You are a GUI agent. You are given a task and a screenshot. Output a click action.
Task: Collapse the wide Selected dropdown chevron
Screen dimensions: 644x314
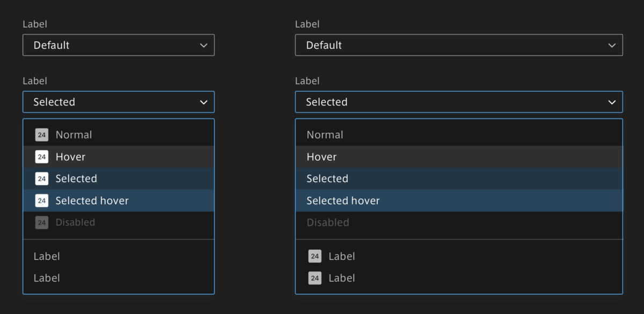pos(612,102)
